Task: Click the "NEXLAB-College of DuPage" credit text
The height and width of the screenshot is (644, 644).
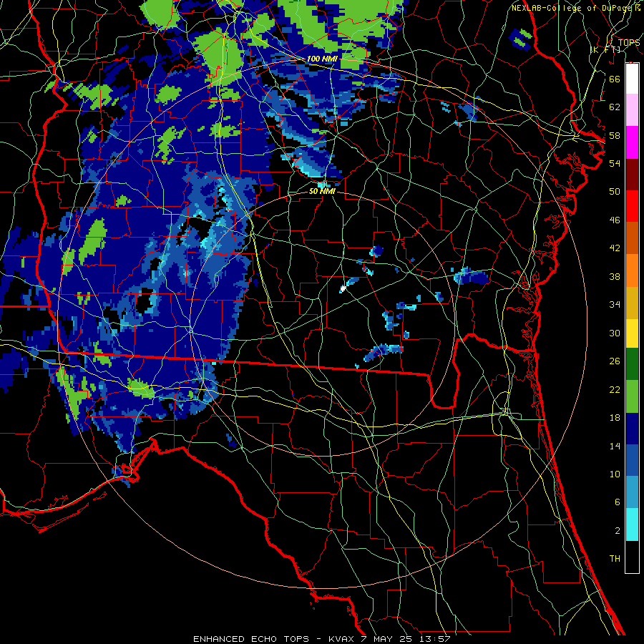Action: pos(572,8)
